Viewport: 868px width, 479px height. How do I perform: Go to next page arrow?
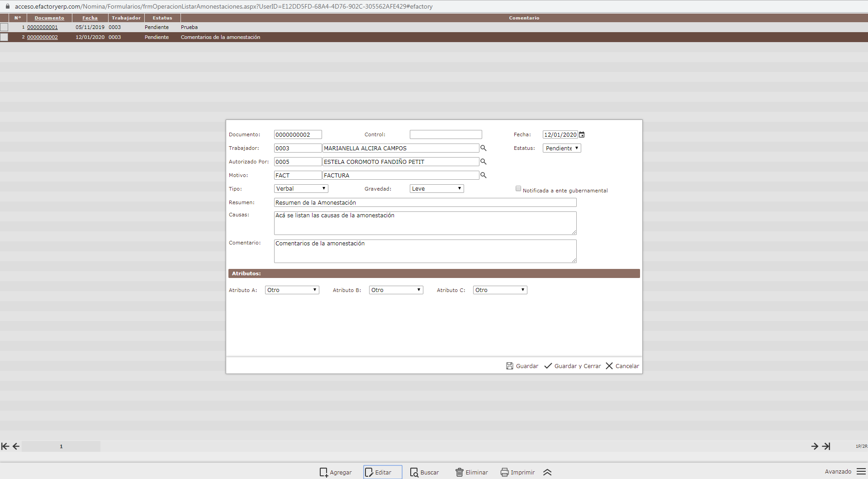click(x=815, y=446)
